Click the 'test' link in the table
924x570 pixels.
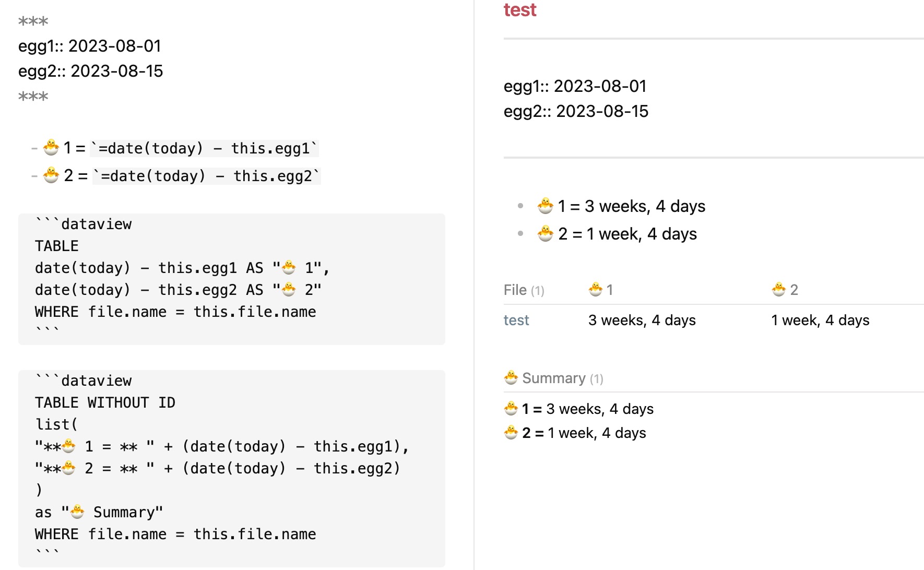516,320
